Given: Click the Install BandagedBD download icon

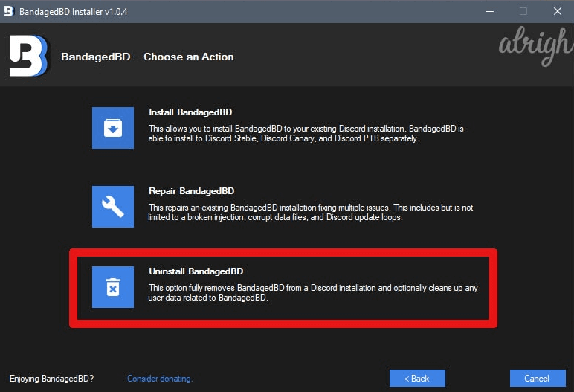Looking at the screenshot, I should tap(113, 128).
